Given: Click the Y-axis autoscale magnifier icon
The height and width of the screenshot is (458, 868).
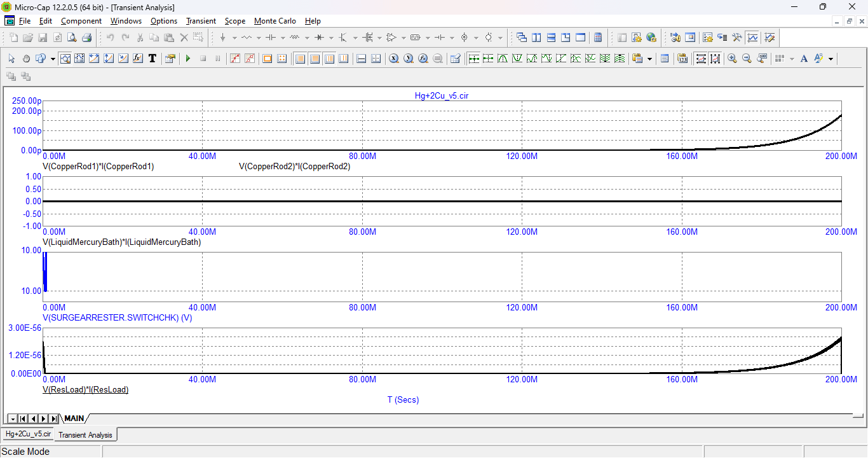Looking at the screenshot, I should pos(409,59).
